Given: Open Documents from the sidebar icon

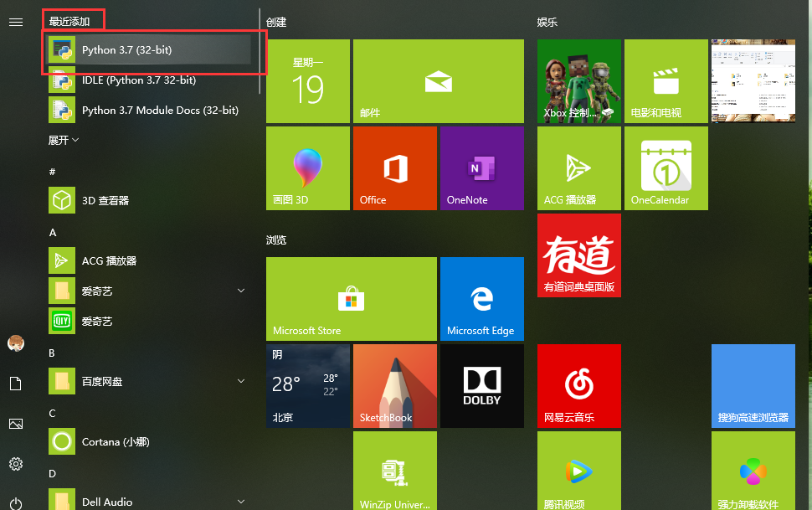Looking at the screenshot, I should [16, 384].
